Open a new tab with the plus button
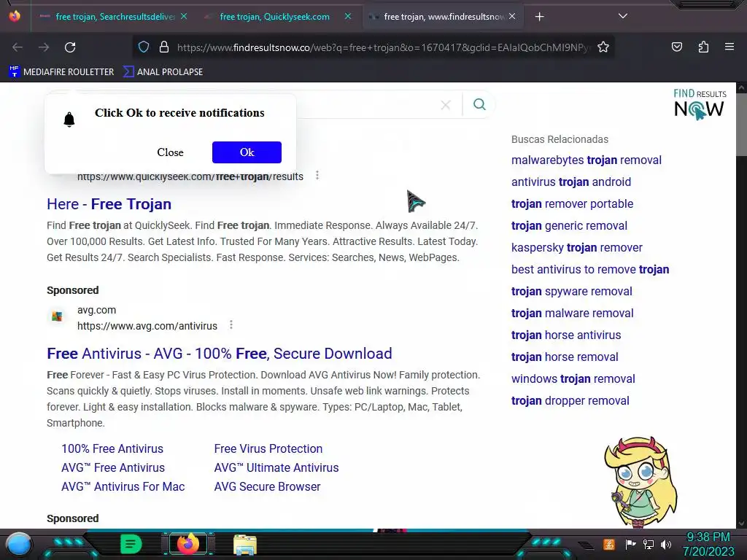The width and height of the screenshot is (747, 560). 539,17
